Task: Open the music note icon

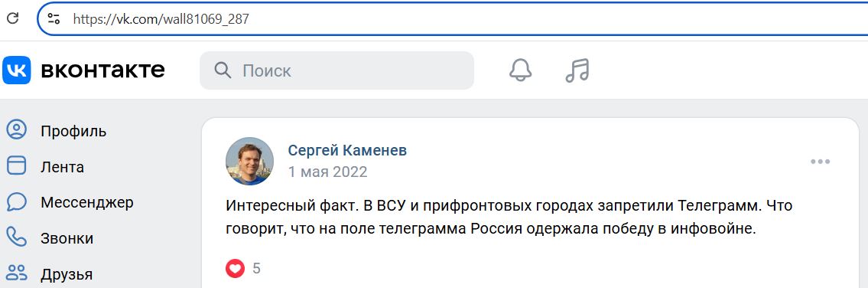Action: coord(577,70)
